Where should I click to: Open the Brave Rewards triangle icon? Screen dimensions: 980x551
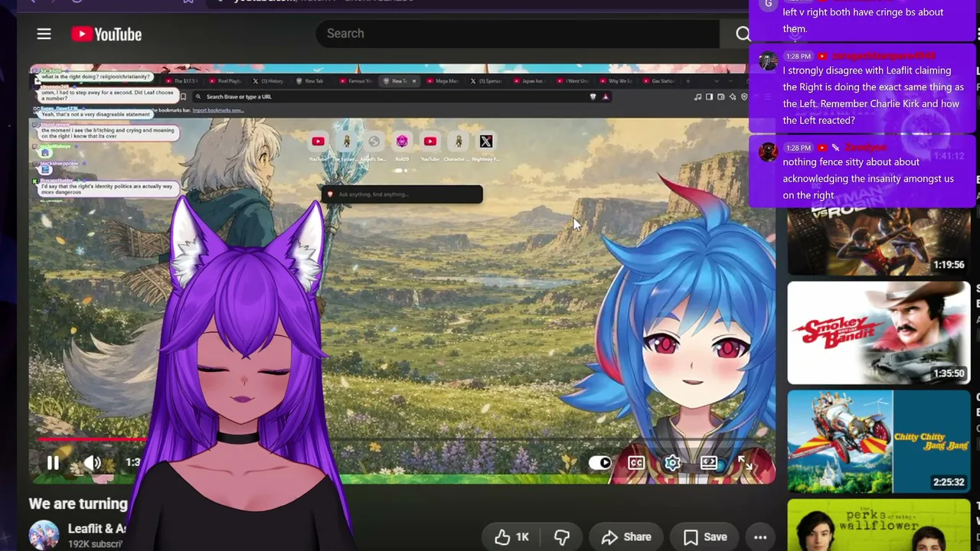[x=606, y=96]
